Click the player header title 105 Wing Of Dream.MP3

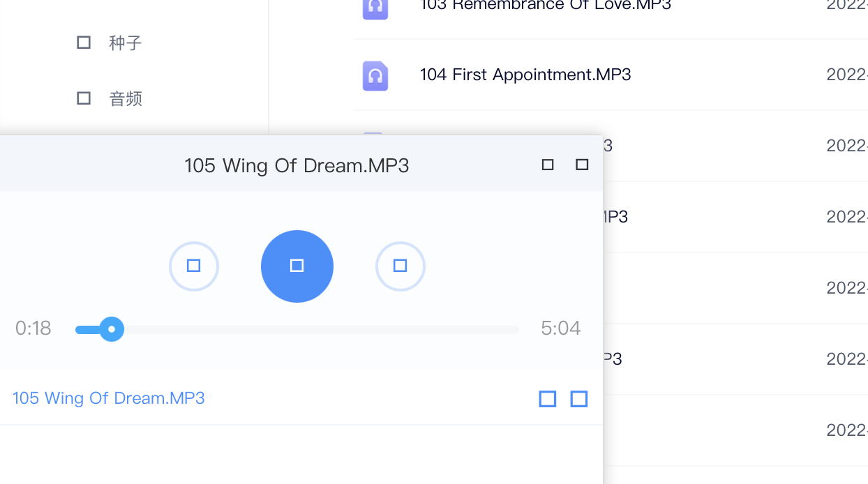coord(297,166)
